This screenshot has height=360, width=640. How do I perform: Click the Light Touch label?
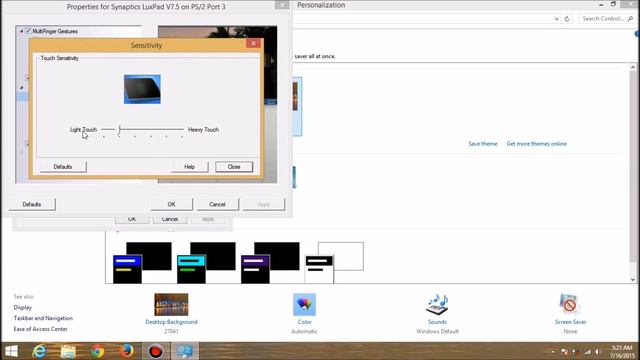pyautogui.click(x=83, y=129)
